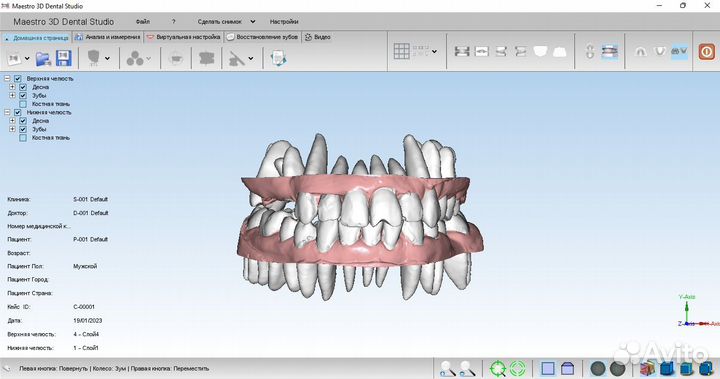The width and height of the screenshot is (720, 379).
Task: Toggle the highlighted combined arch view icon
Action: tap(679, 51)
